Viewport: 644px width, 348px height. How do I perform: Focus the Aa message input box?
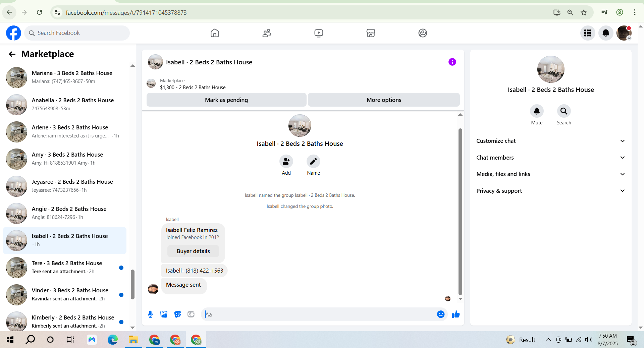coord(319,314)
